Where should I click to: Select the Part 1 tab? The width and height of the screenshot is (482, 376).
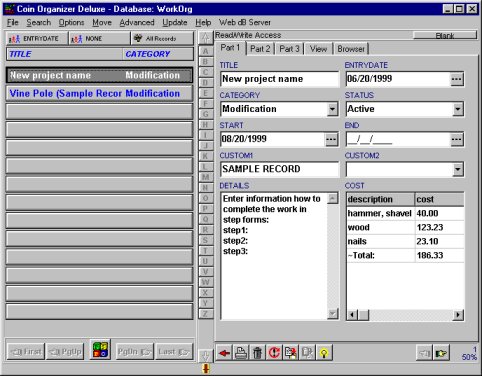point(230,48)
